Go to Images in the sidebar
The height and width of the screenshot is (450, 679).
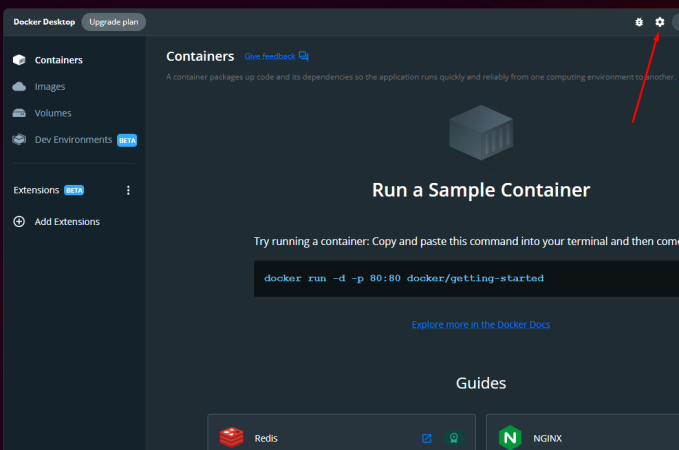coord(50,87)
